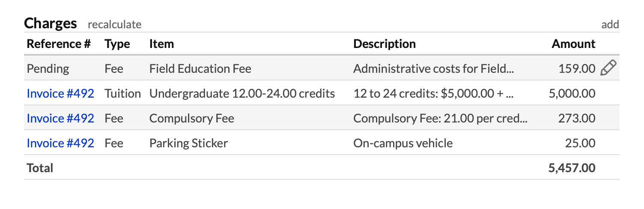The image size is (644, 209).
Task: Click the recalculate link beside Charges
Action: (x=114, y=24)
